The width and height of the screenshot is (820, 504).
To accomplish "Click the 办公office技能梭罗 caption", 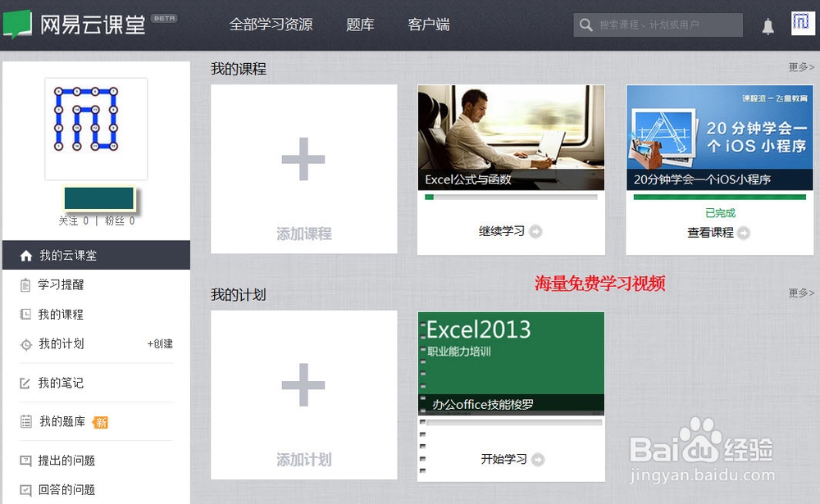I will tap(483, 405).
